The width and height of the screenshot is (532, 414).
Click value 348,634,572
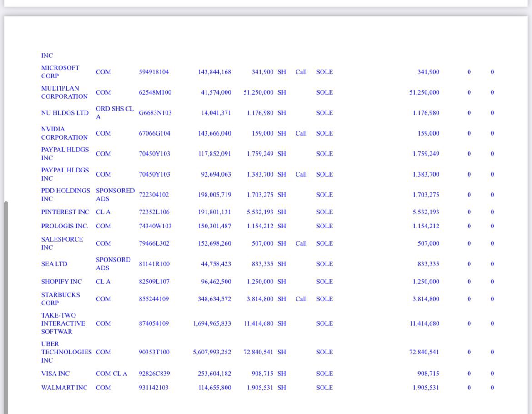(215, 299)
